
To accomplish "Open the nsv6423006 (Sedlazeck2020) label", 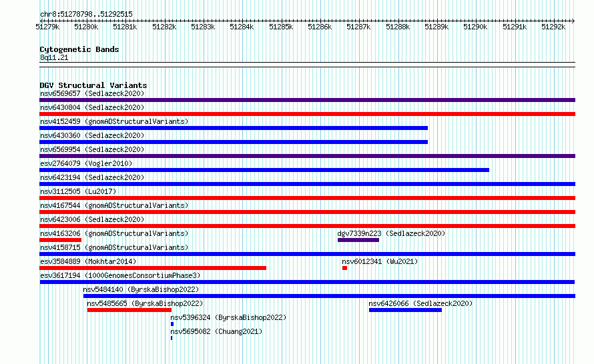I will [92, 219].
